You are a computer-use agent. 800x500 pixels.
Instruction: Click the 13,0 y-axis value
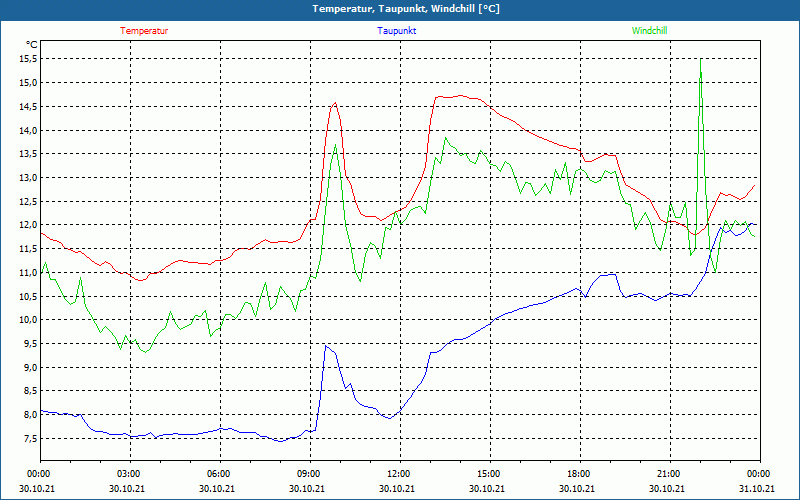coord(29,178)
